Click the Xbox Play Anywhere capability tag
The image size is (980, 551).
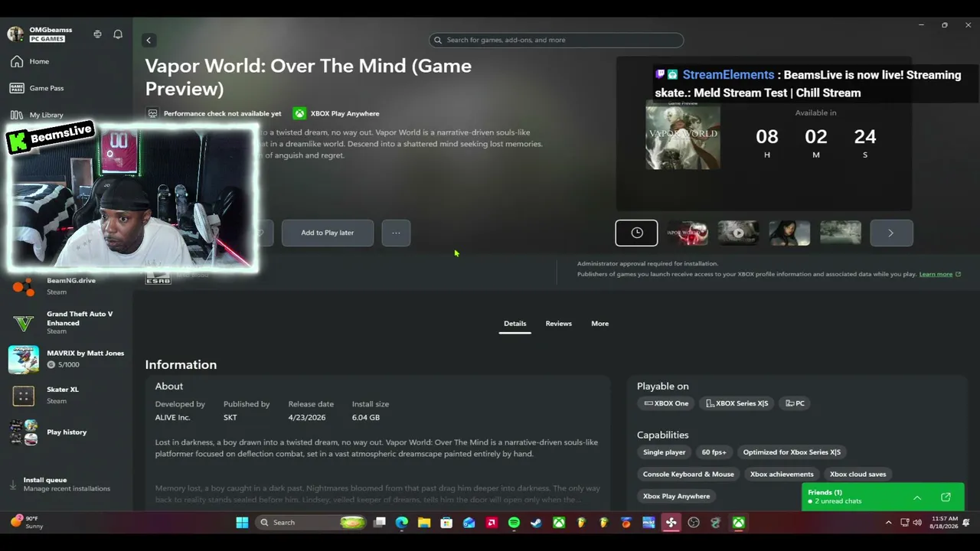point(676,496)
